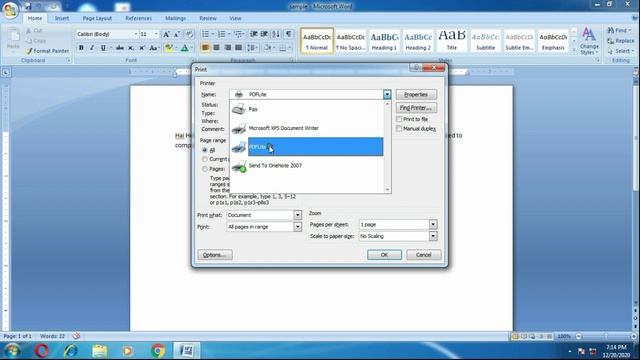This screenshot has height=360, width=640.
Task: Click the Send To OneNote 2007 printer icon
Action: [x=239, y=166]
